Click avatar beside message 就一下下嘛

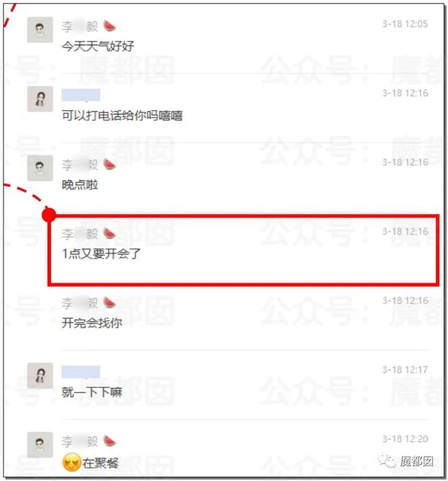coord(40,376)
